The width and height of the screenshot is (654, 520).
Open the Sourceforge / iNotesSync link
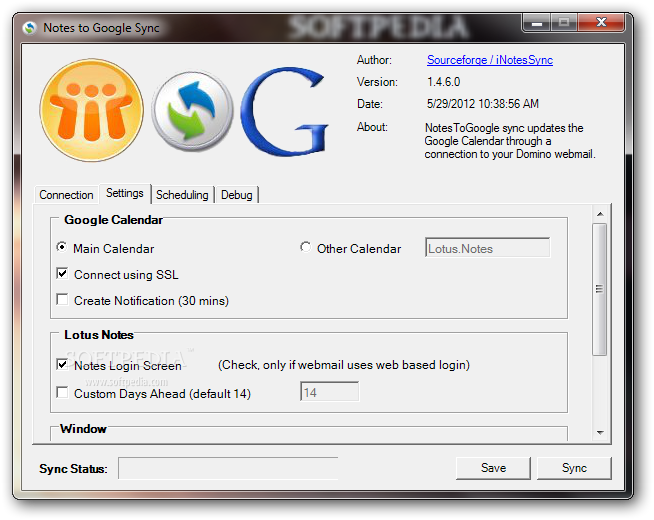click(490, 60)
